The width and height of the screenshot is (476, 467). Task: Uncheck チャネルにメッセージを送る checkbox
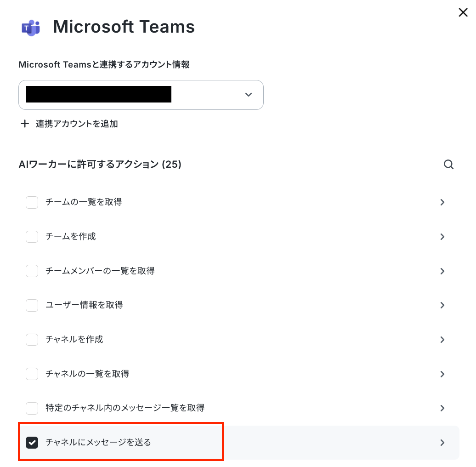tap(32, 442)
